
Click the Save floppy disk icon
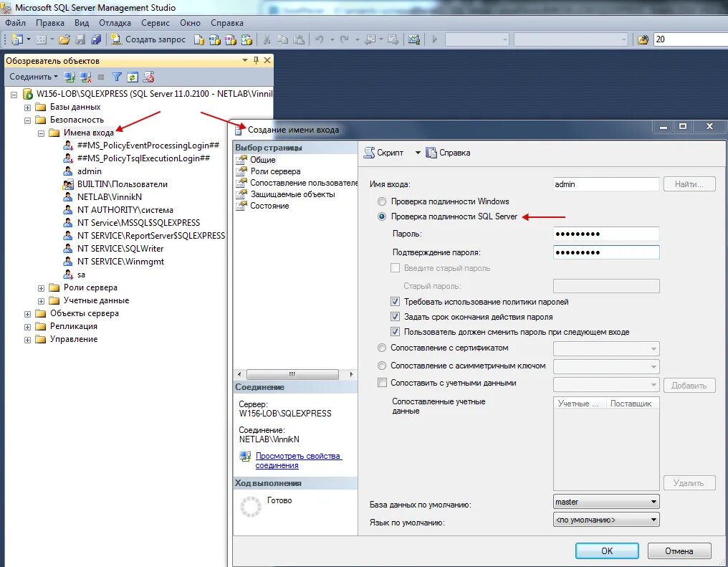80,39
